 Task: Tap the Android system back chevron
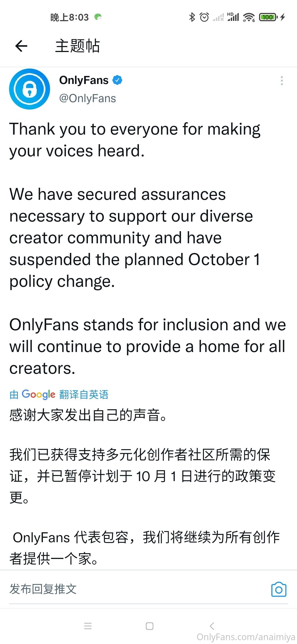(212, 626)
